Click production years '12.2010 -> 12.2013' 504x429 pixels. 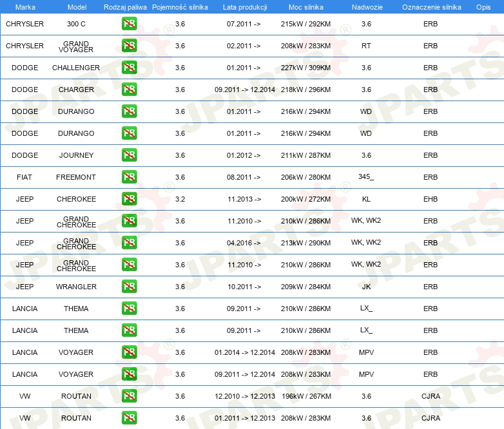pyautogui.click(x=245, y=396)
